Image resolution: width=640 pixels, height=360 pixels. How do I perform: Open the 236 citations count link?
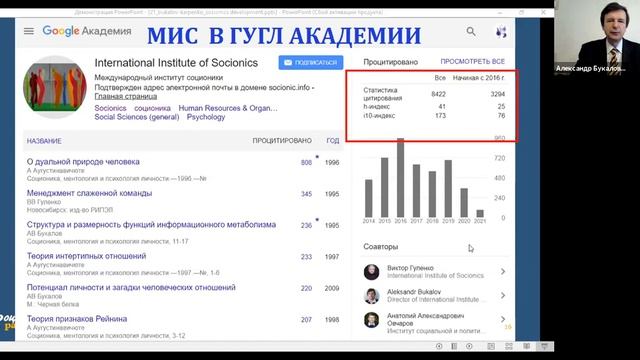tap(306, 225)
